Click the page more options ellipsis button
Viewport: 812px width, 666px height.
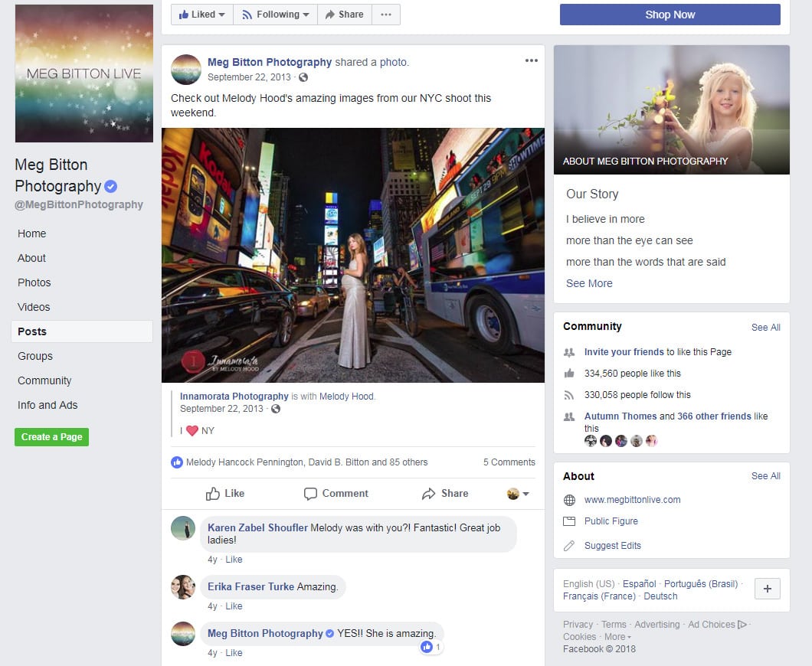(386, 15)
